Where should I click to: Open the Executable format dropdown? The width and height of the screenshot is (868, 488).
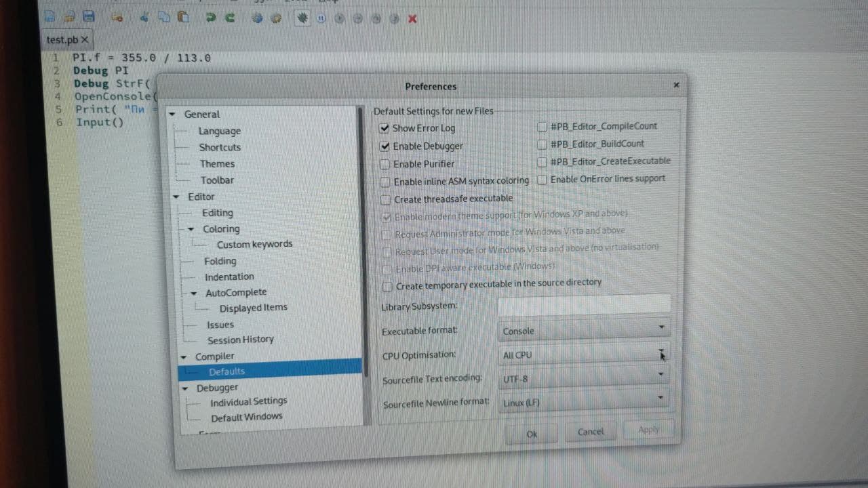(584, 330)
